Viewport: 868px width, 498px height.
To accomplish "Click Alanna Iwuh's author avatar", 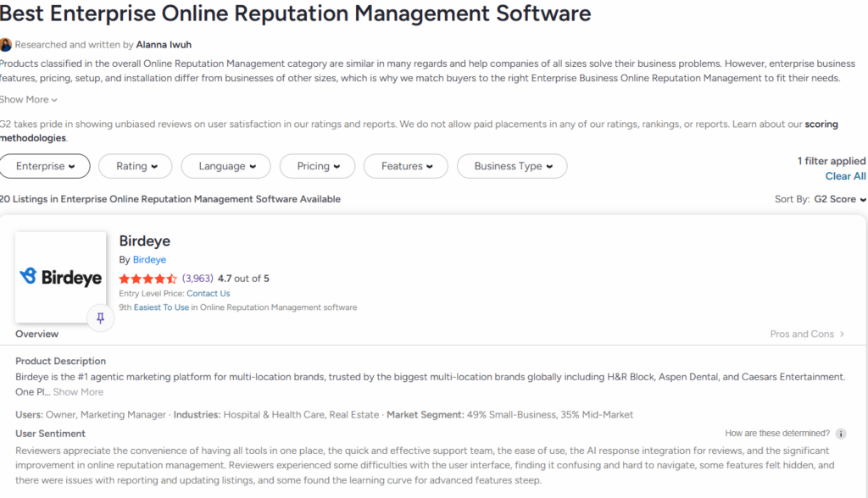I will tap(6, 45).
